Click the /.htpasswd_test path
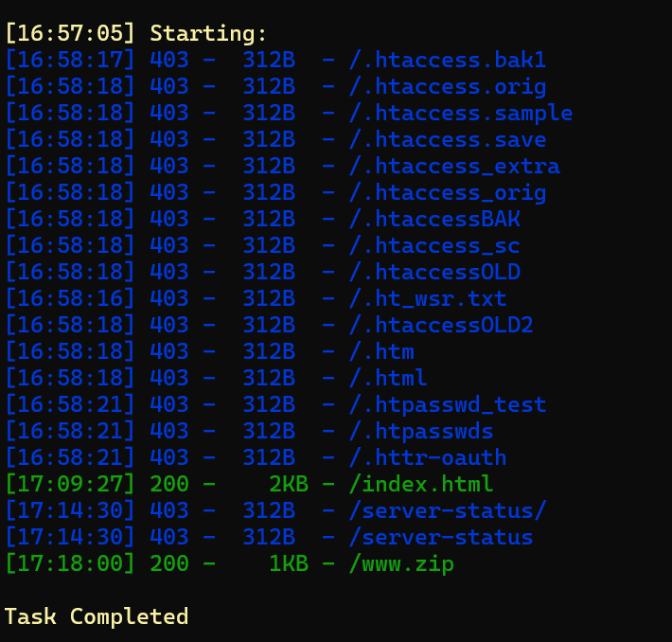 (x=448, y=405)
